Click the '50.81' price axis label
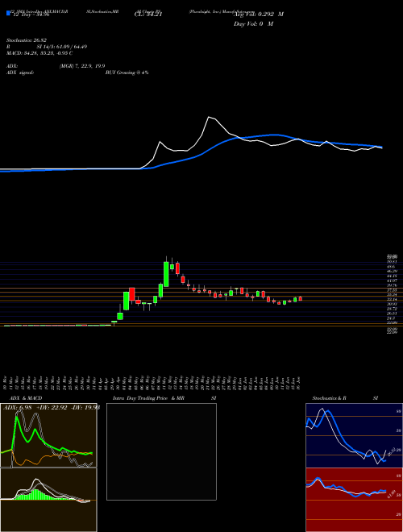The image size is (403, 532). tap(392, 262)
